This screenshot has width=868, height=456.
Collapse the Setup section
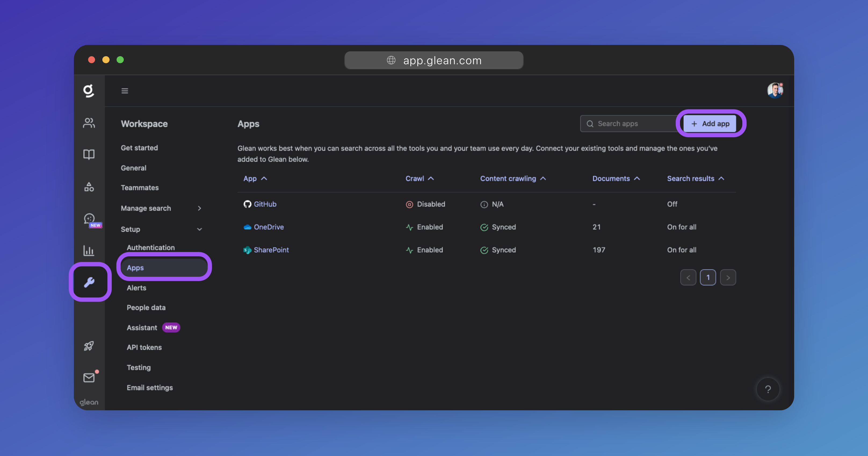199,229
